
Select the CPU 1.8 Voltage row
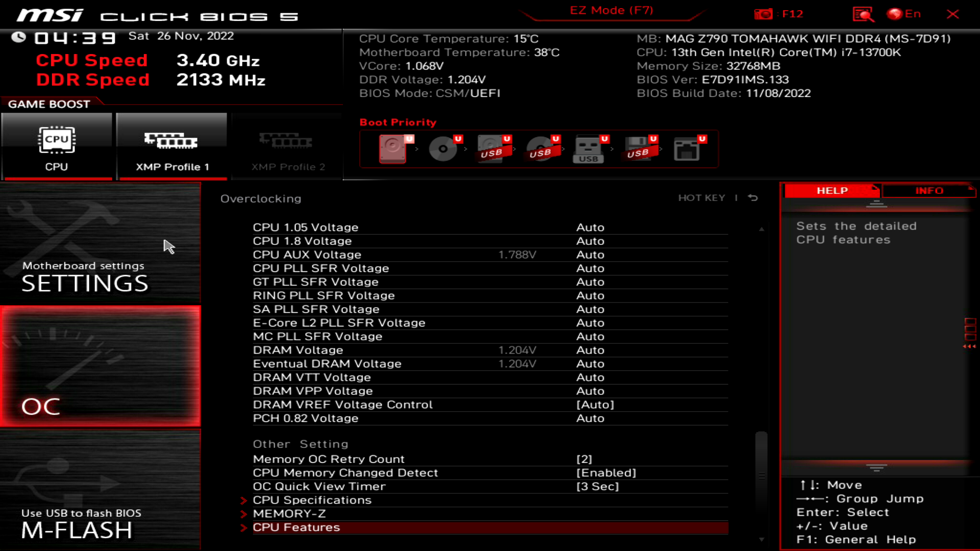coord(490,241)
